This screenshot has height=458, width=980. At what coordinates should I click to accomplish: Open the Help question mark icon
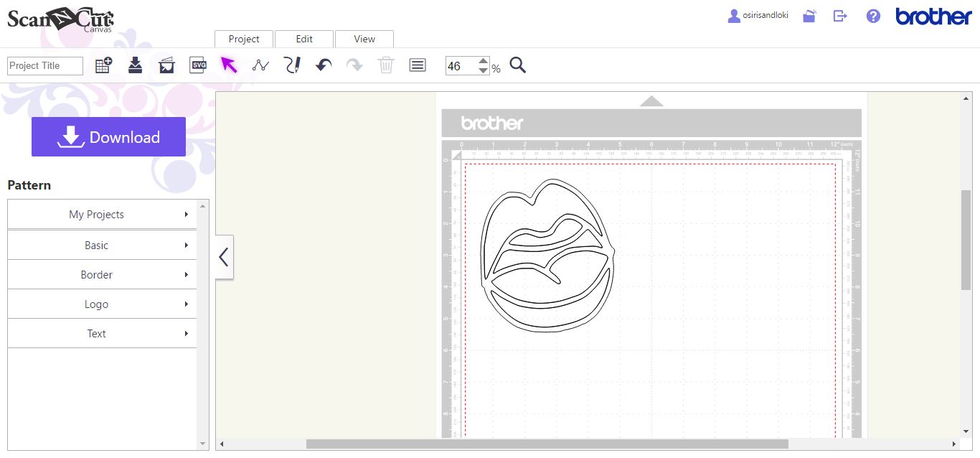click(x=872, y=15)
